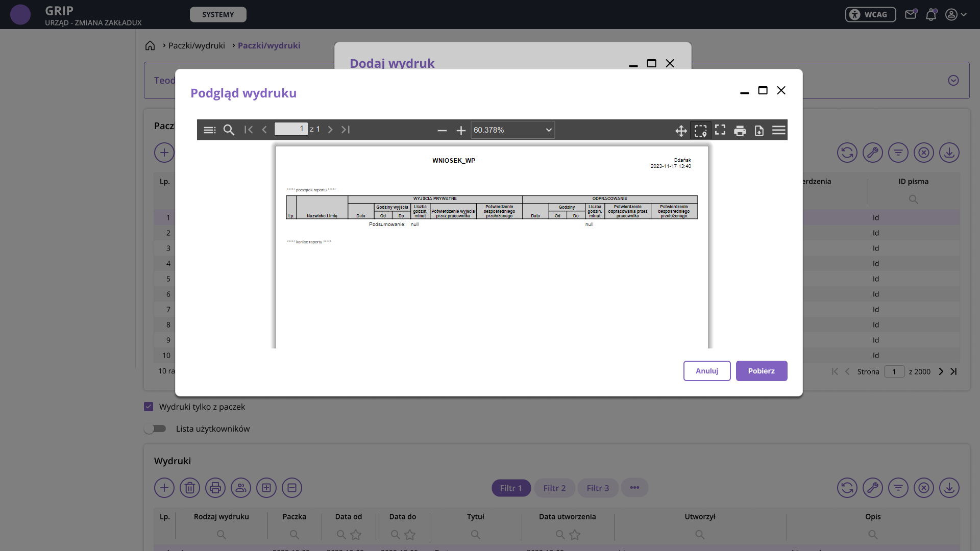Click the Anuluj button
Image resolution: width=980 pixels, height=551 pixels.
click(x=707, y=371)
